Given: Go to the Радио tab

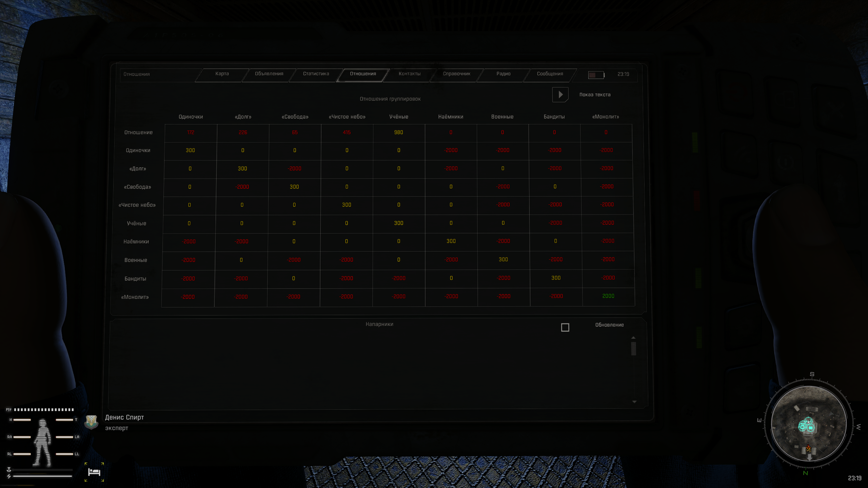Looking at the screenshot, I should (x=503, y=74).
